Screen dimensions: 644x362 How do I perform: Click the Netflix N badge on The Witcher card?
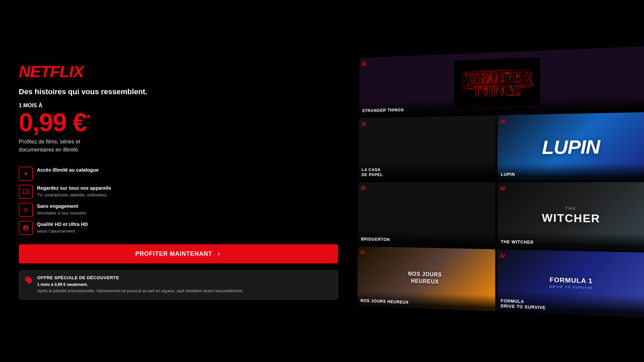pyautogui.click(x=502, y=188)
